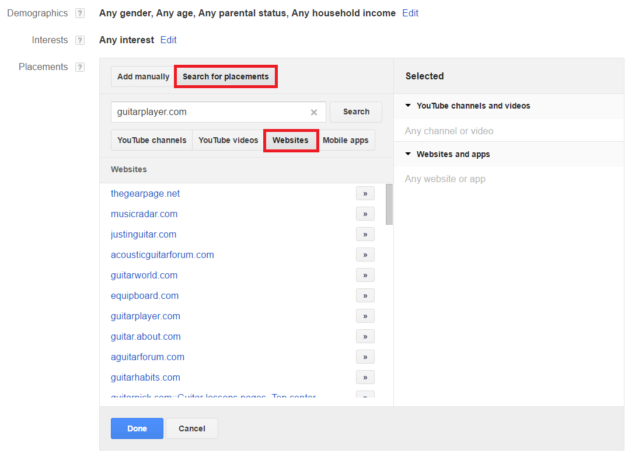Show YouTube channels results tab
The height and width of the screenshot is (460, 635).
[x=150, y=140]
